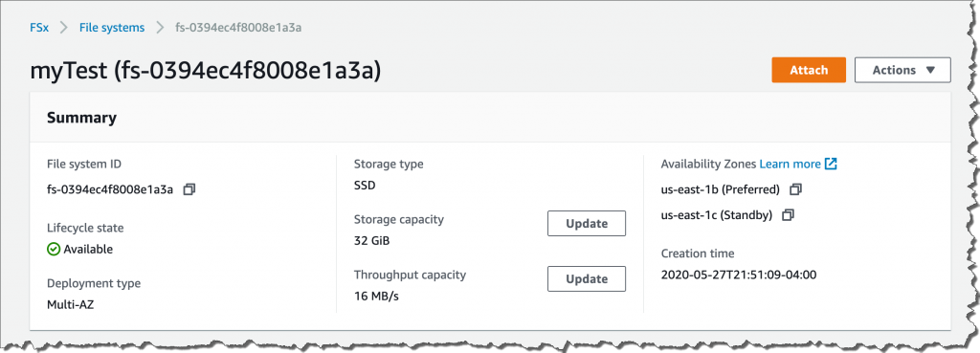Click the green Available status checkmark icon

[54, 250]
